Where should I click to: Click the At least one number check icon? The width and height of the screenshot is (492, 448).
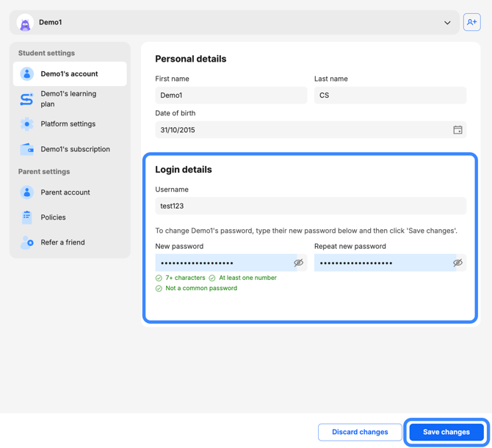(x=212, y=278)
